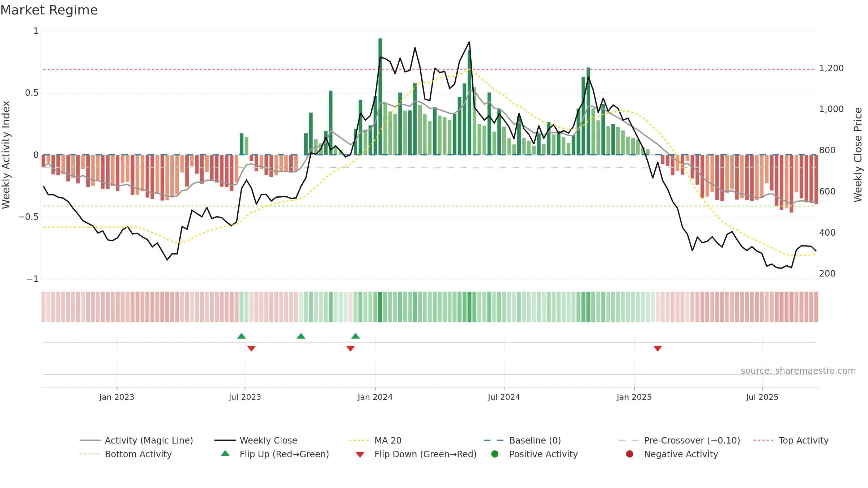Click the 400 price axis label

(x=827, y=232)
